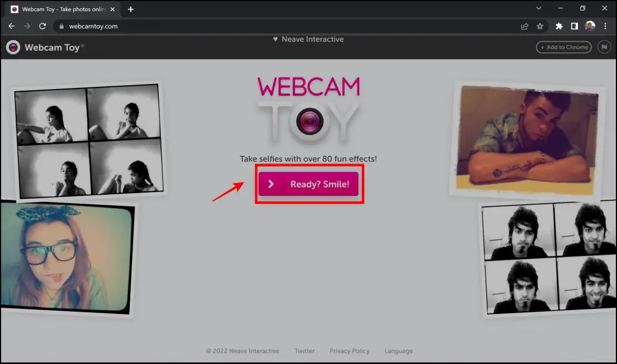
Task: Click the site lock icon in address bar
Action: click(x=61, y=26)
